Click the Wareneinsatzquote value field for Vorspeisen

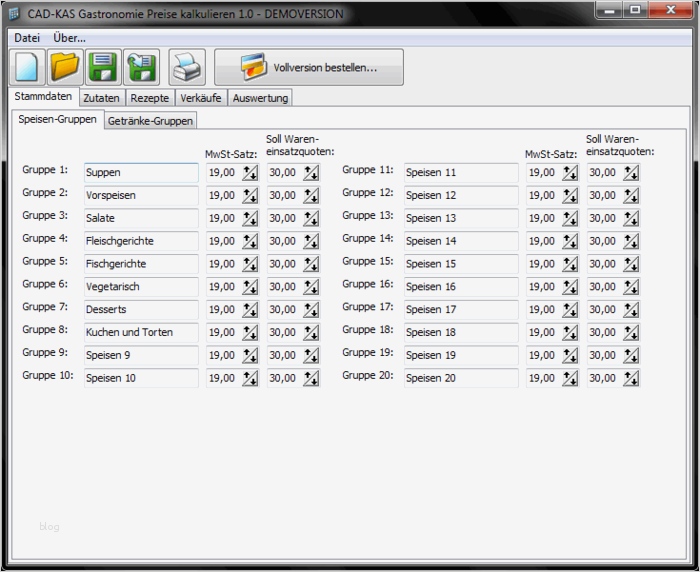[x=285, y=195]
